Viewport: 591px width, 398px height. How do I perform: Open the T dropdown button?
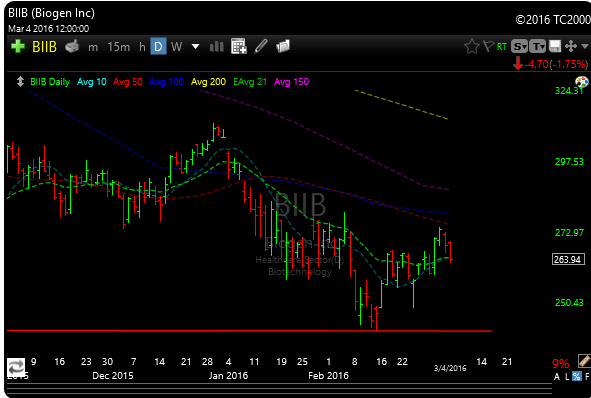(537, 47)
